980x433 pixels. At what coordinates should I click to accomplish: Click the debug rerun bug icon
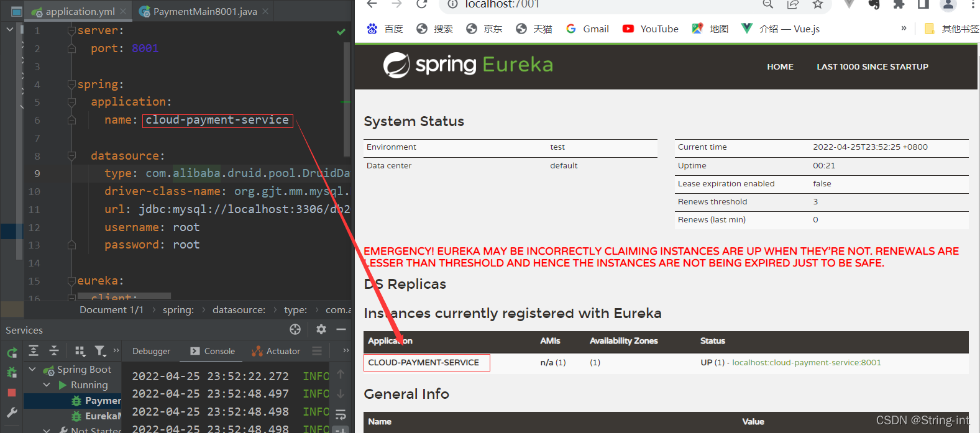point(12,373)
